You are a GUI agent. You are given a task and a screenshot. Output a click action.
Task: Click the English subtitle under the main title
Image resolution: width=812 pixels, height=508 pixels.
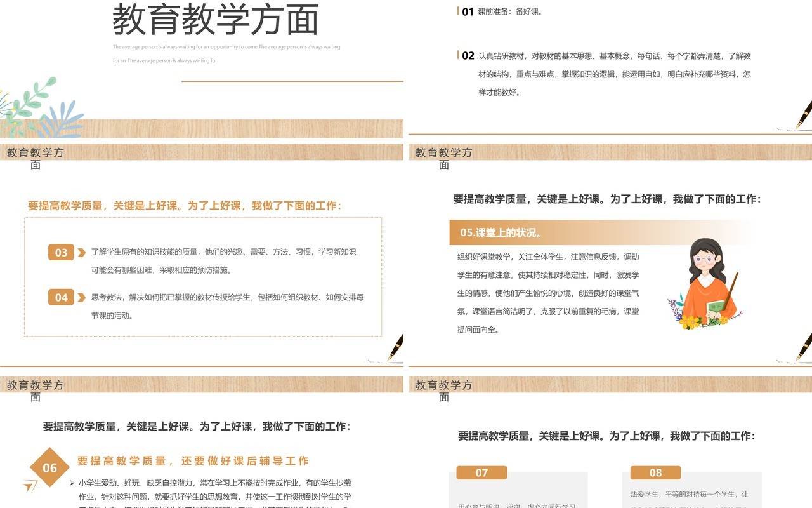(x=226, y=54)
